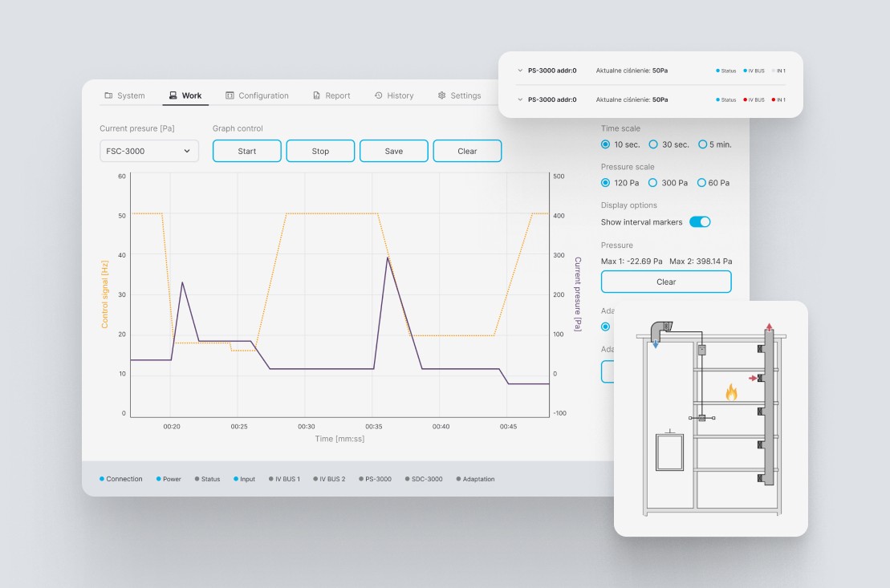Expand the first PS-3000 addr:0 row
Viewport: 890px width, 588px height.
pos(520,71)
